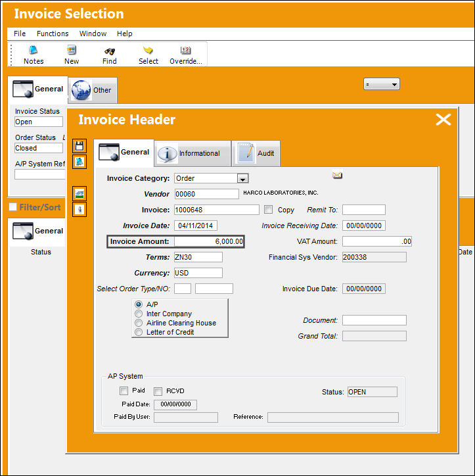Click the landscape picture icon in Invoice Header
This screenshot has width=475, height=476.
[x=79, y=194]
